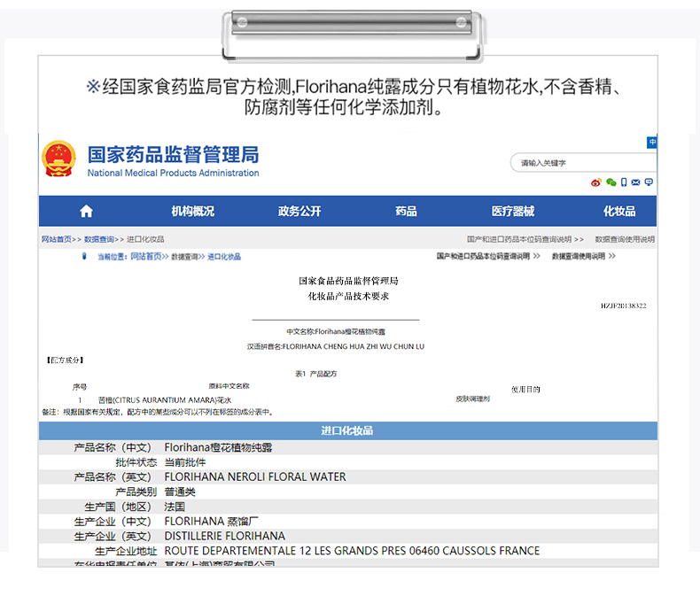Click the keyword search input field

click(583, 163)
